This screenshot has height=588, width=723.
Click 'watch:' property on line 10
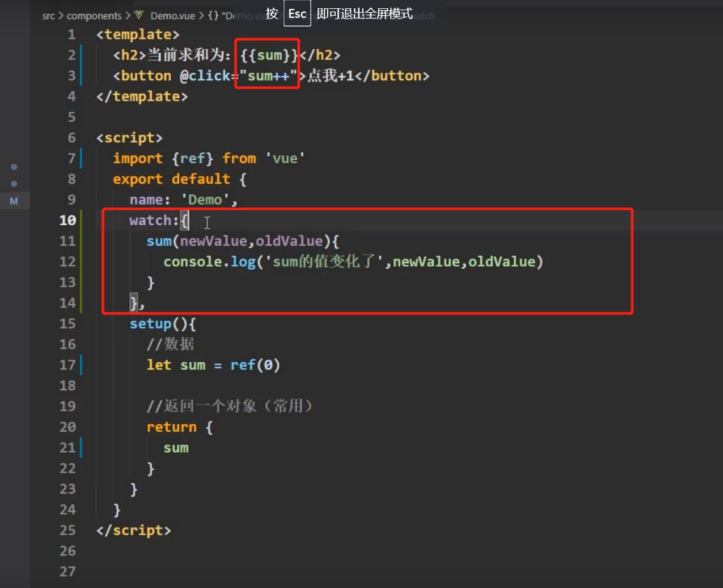154,221
